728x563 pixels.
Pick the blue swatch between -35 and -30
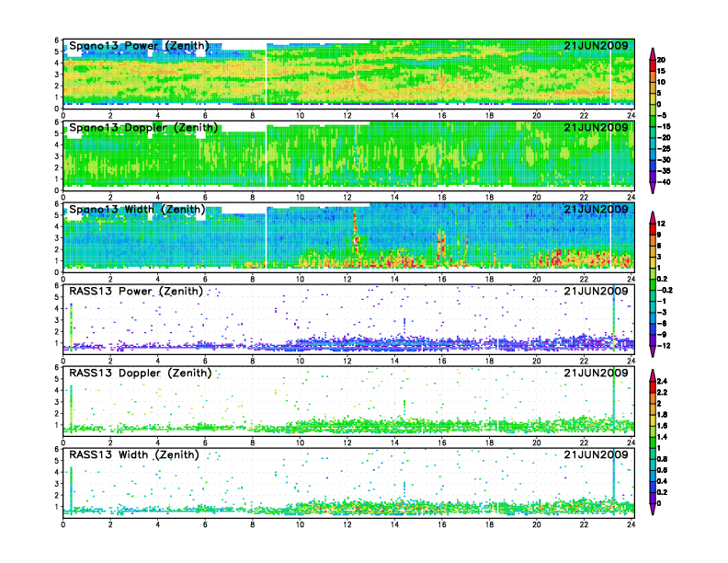click(653, 166)
